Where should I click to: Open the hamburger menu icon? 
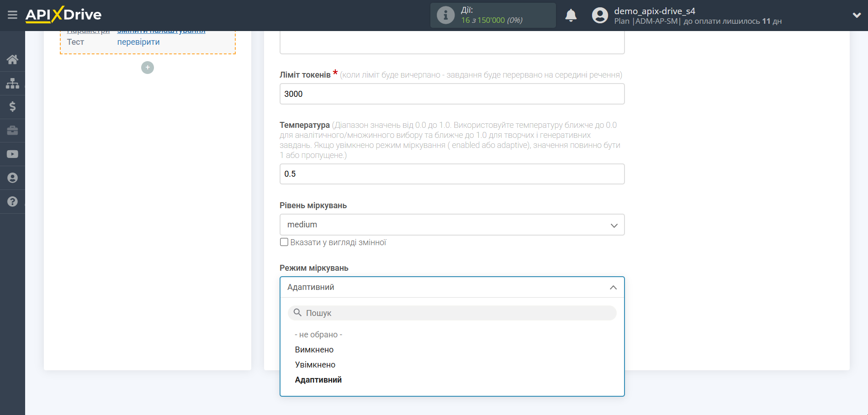(x=12, y=15)
